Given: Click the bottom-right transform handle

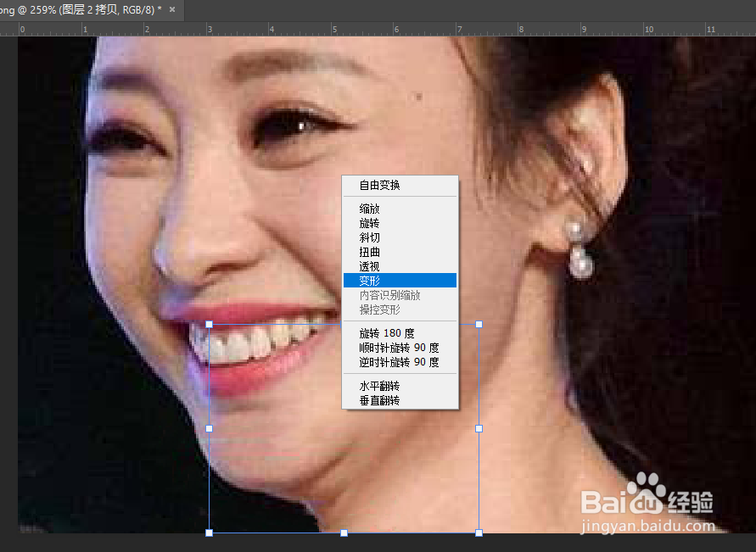Looking at the screenshot, I should pyautogui.click(x=479, y=532).
